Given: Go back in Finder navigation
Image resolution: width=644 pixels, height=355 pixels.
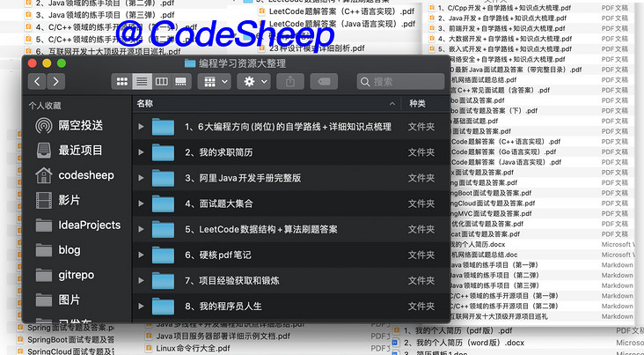Looking at the screenshot, I should click(x=37, y=81).
